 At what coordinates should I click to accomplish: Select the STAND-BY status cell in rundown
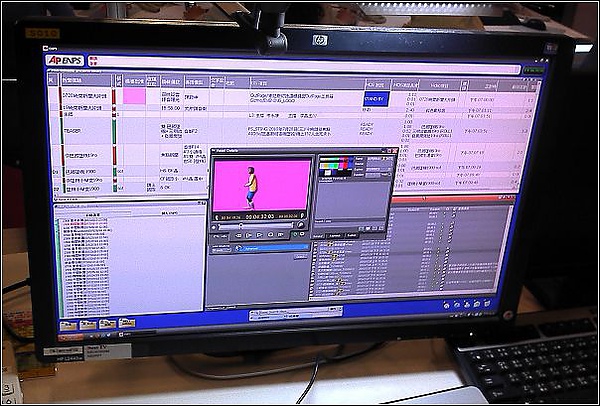click(x=375, y=100)
